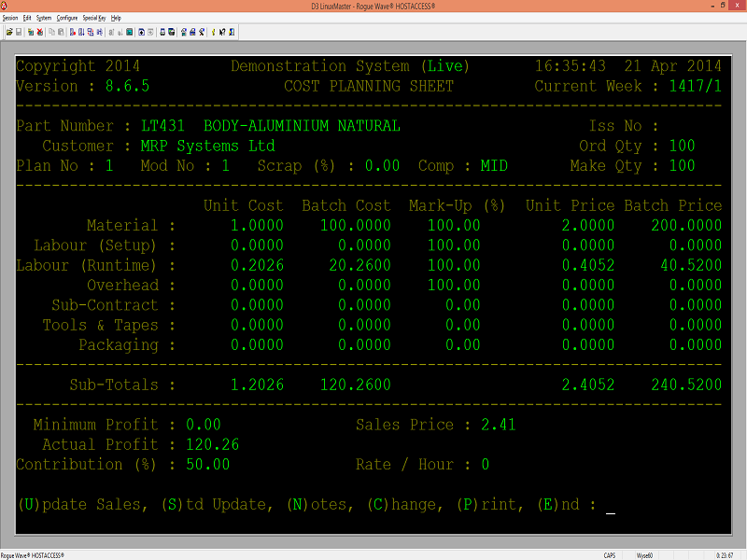Click the COST PLANNING SHEET title
The image size is (747, 560).
click(x=369, y=86)
